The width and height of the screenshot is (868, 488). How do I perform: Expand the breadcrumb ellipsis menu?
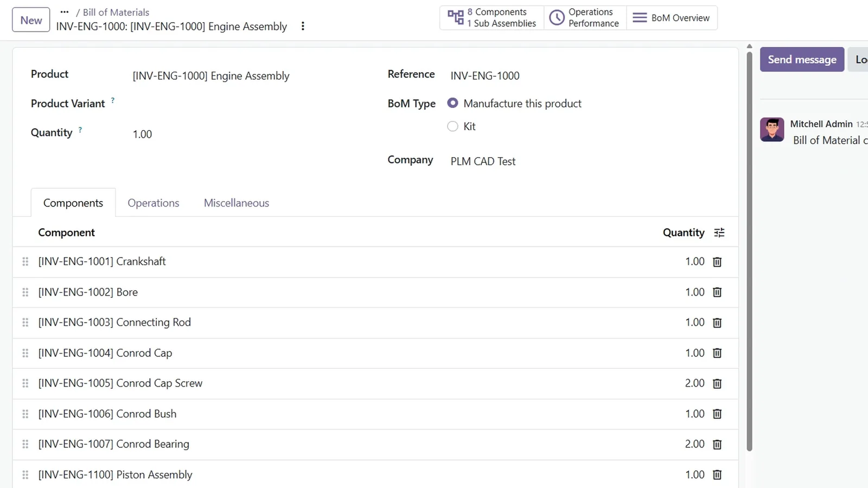click(x=65, y=12)
